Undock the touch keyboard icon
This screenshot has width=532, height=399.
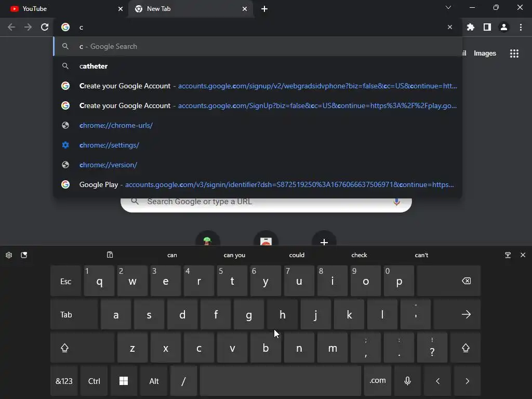tap(508, 255)
